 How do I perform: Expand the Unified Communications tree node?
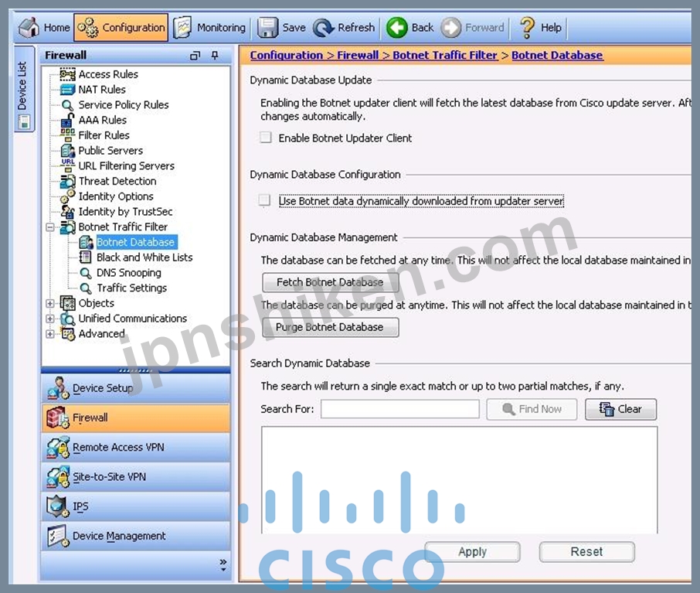click(50, 319)
